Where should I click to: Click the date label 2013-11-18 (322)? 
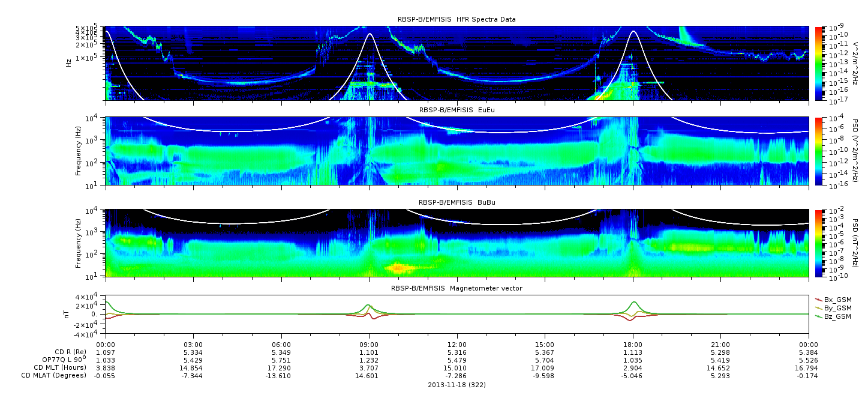point(457,384)
